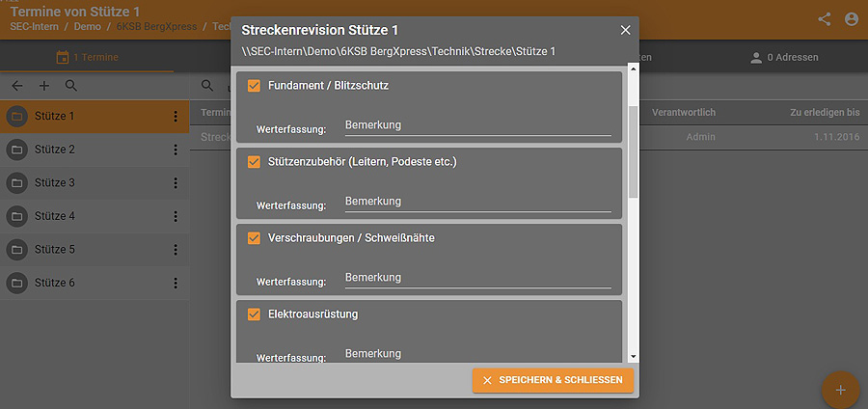Open the three-dot menu for Stütze 2
Viewport: 868px width, 409px height.
tap(176, 150)
